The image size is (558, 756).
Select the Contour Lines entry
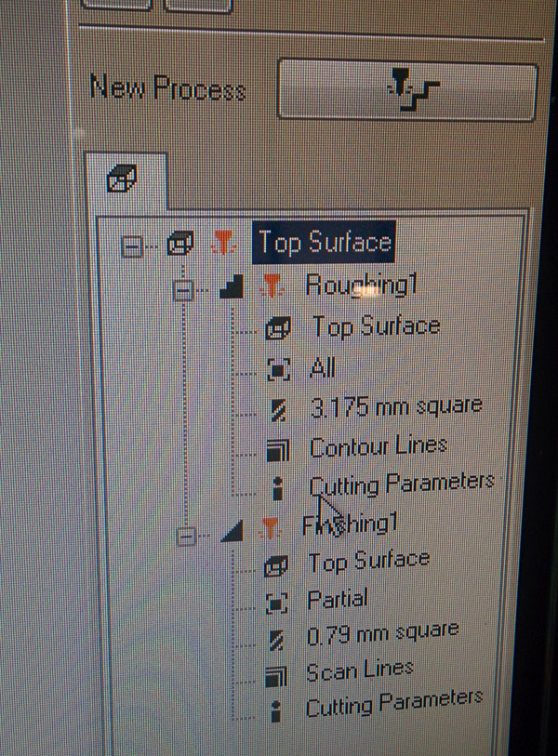point(379,447)
